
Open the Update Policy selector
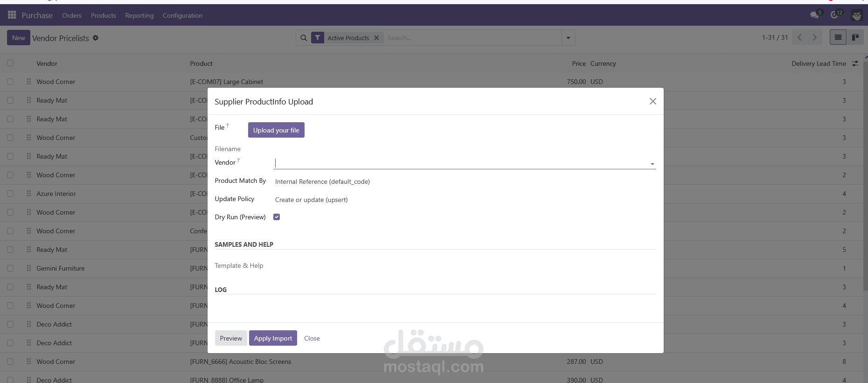(465, 200)
